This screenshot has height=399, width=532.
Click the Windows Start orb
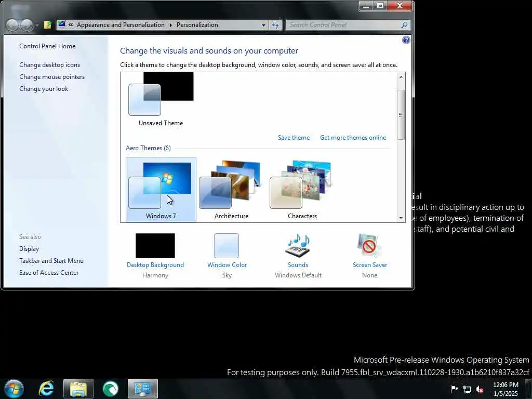pyautogui.click(x=14, y=389)
